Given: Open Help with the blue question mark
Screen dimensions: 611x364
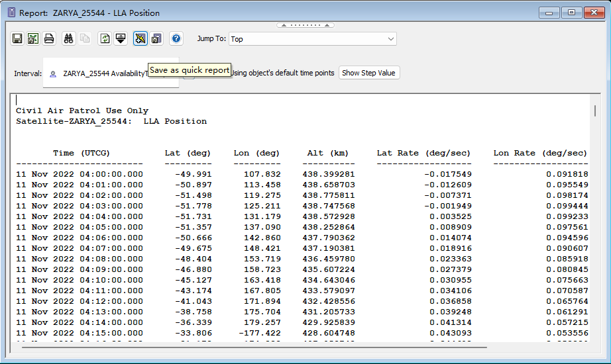Looking at the screenshot, I should (x=176, y=38).
